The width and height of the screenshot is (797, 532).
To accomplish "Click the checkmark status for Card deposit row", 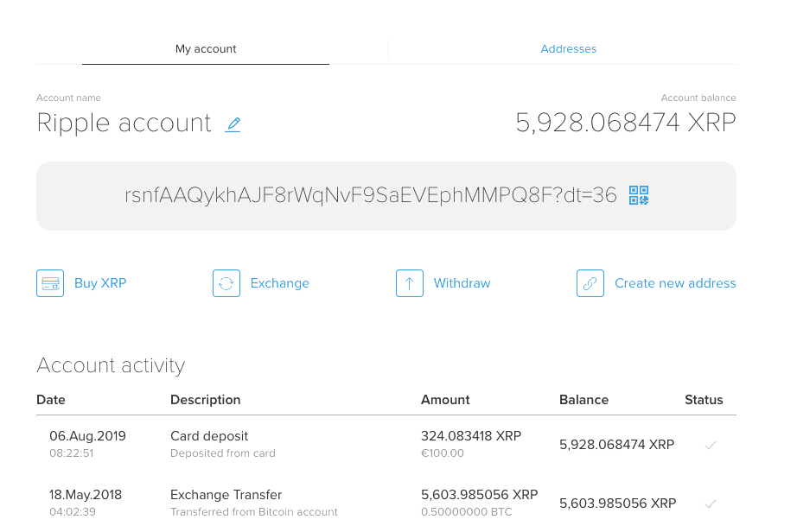I will click(x=711, y=445).
